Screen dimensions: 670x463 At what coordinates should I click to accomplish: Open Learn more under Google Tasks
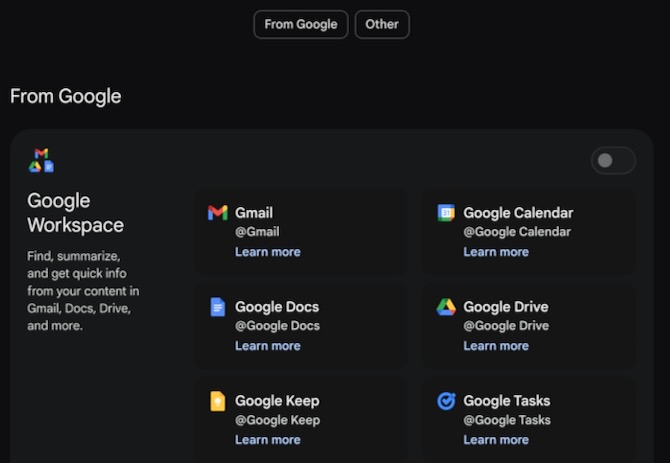pyautogui.click(x=496, y=440)
